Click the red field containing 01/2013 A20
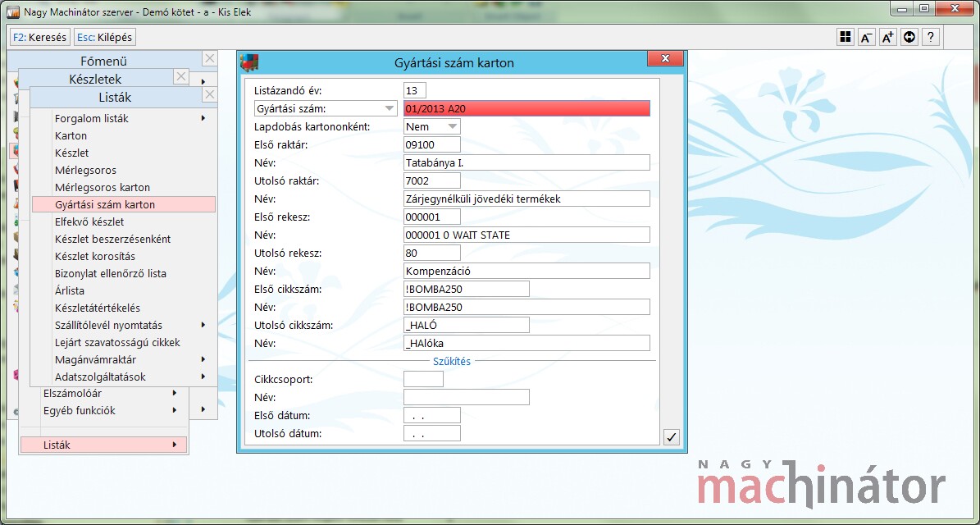The height and width of the screenshot is (525, 980). 526,108
